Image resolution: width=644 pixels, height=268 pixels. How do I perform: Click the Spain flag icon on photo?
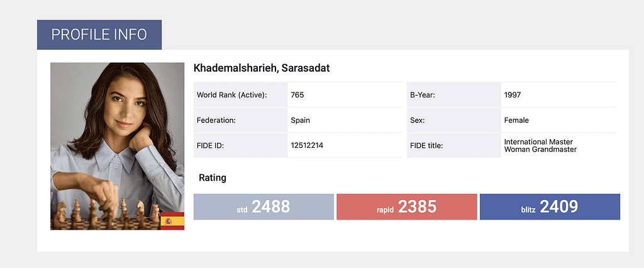172,221
